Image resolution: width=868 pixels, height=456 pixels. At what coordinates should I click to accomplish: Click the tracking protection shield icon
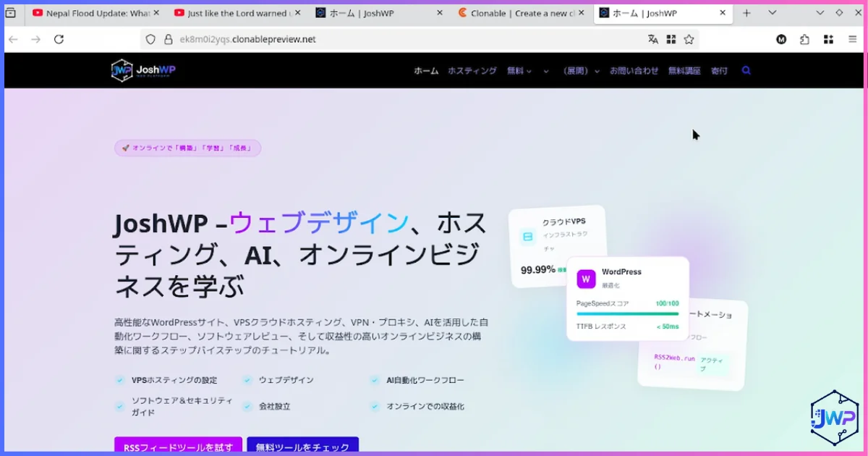point(150,39)
